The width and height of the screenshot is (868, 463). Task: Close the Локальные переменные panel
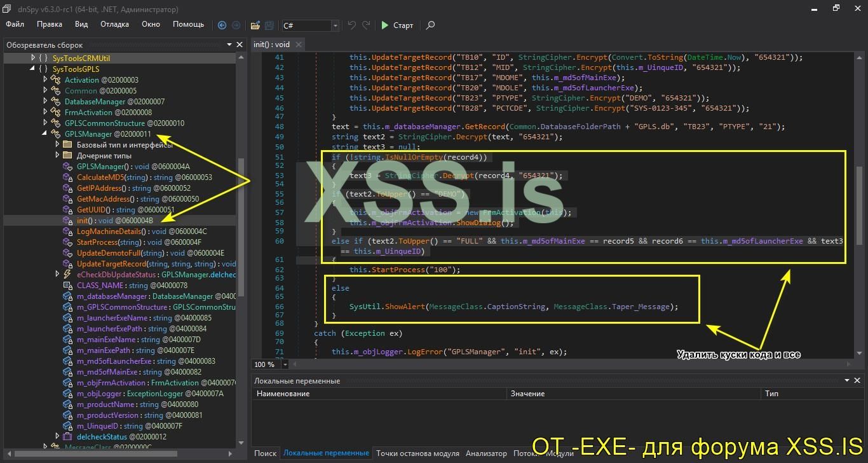(858, 380)
